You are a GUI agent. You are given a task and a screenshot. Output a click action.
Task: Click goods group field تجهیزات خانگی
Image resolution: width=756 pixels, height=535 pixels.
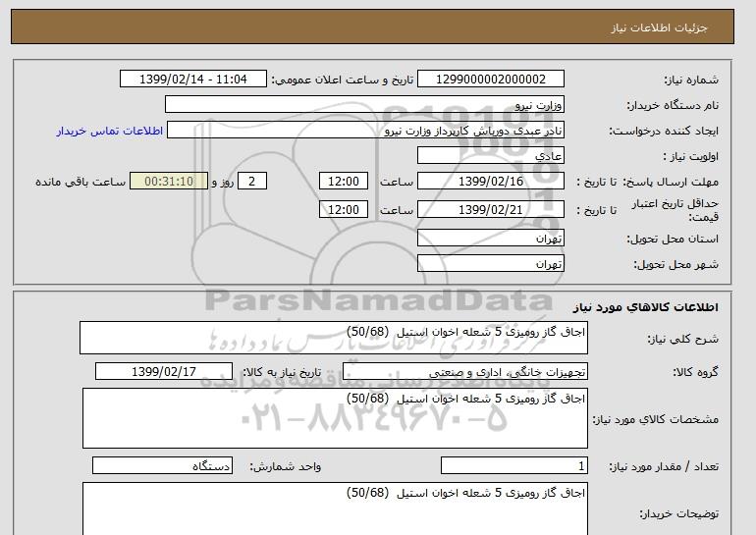point(464,372)
